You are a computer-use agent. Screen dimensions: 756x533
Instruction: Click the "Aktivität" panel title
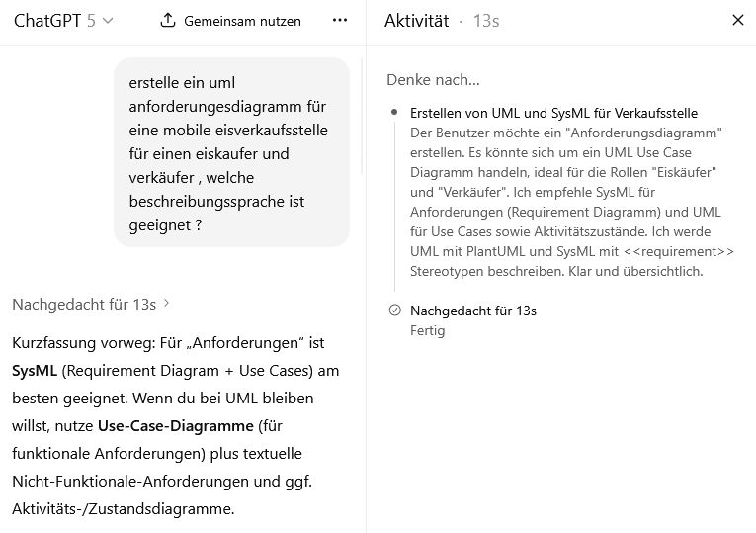pyautogui.click(x=416, y=20)
